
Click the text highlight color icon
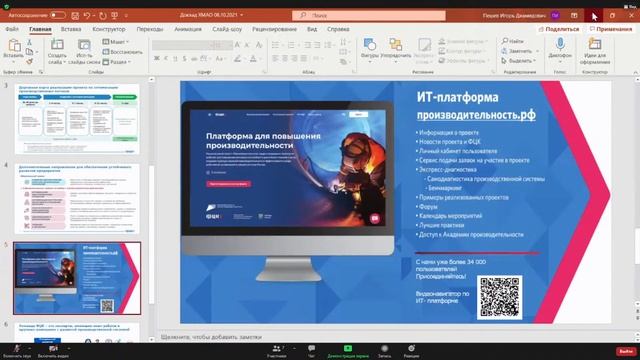click(x=238, y=59)
